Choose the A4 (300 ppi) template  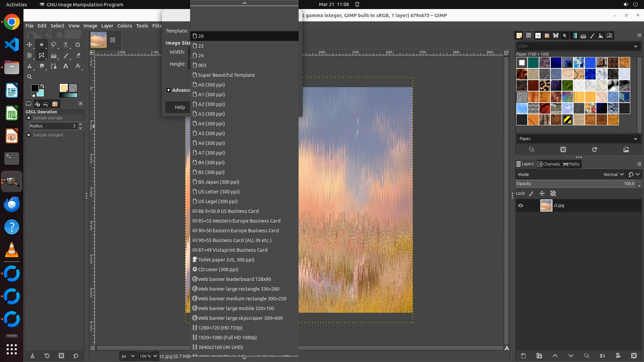point(211,124)
